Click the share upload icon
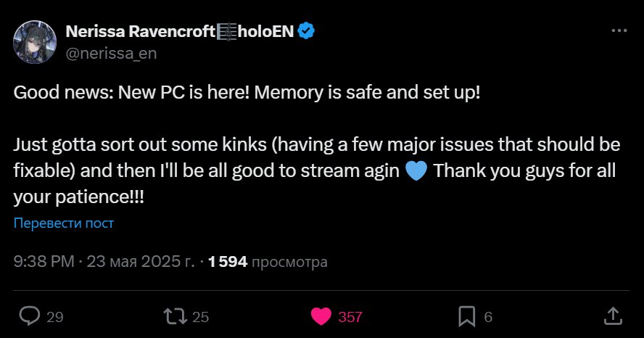Screen dimensions: 644x338 [x=613, y=316]
